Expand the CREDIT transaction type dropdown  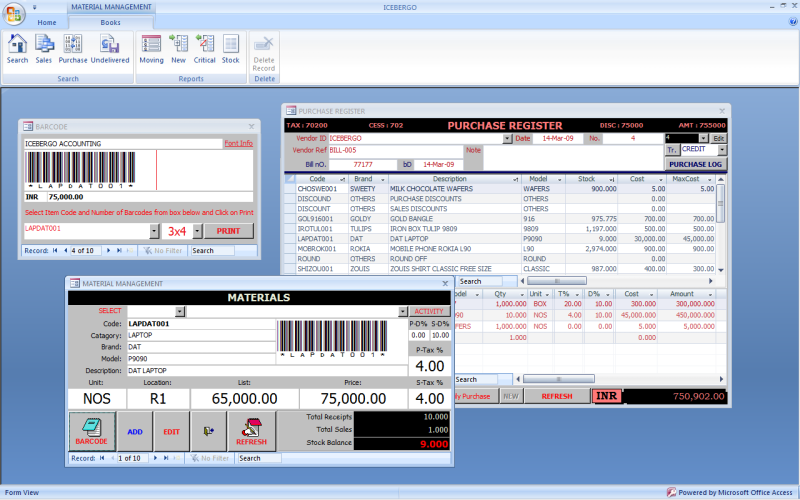pyautogui.click(x=722, y=149)
